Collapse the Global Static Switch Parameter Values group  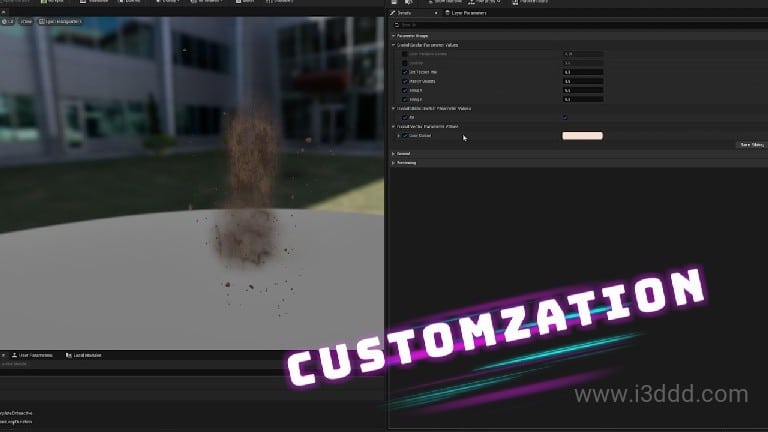click(393, 108)
